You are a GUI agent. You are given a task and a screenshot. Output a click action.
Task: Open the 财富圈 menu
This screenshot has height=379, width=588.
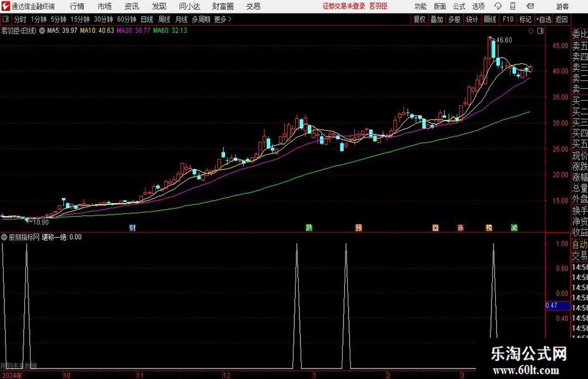pos(223,6)
